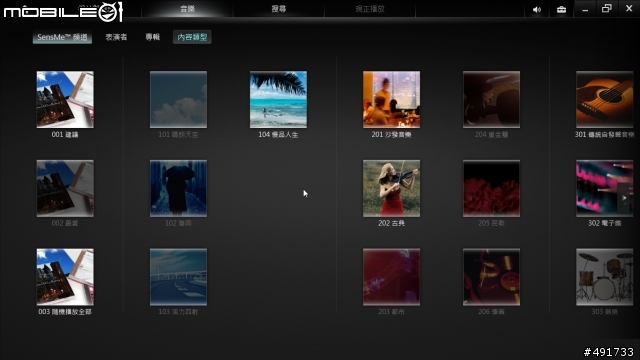Click the right arrow to show more channels
This screenshot has width=640, height=360.
tap(624, 198)
